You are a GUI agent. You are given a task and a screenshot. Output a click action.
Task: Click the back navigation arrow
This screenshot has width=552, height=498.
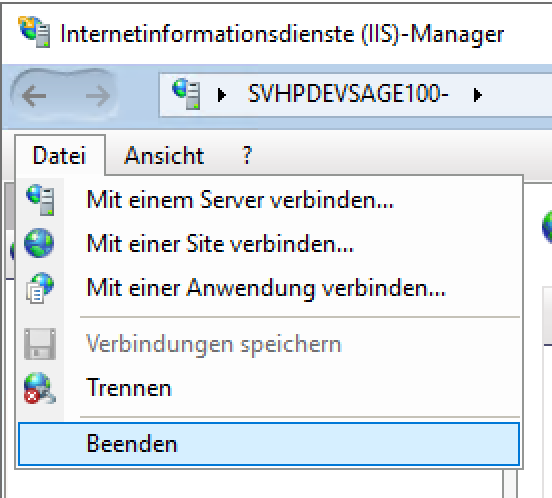click(x=34, y=96)
